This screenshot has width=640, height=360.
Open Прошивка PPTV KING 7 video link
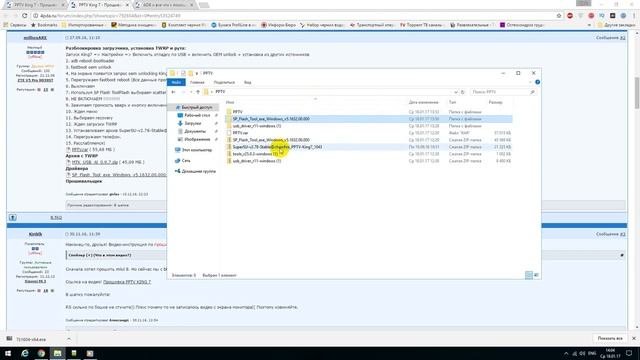pos(127,282)
